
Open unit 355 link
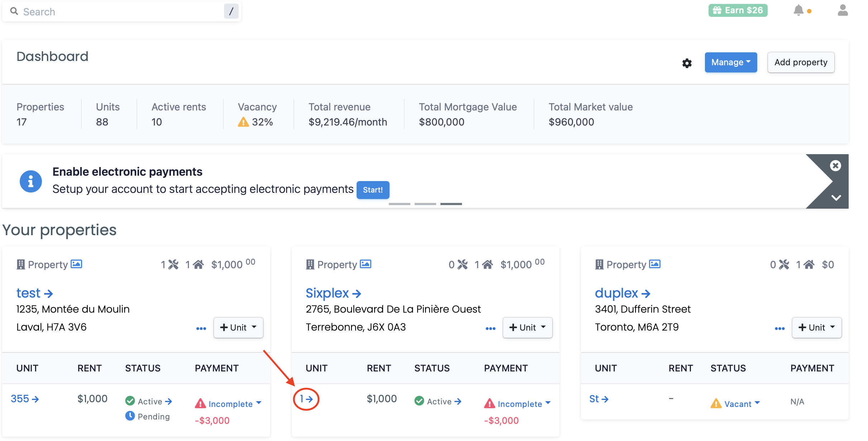point(25,399)
